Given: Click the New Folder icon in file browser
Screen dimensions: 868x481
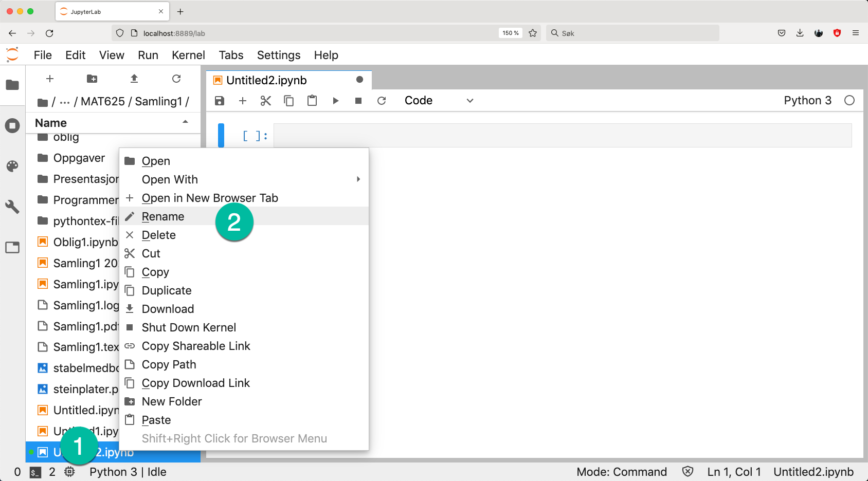Looking at the screenshot, I should point(92,79).
